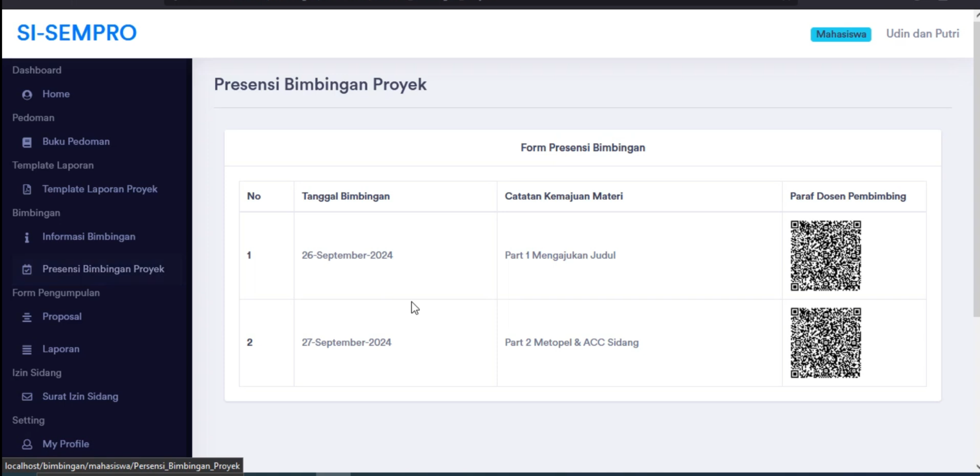Click the Paraf Dosen Pembimbing column header

(854, 196)
